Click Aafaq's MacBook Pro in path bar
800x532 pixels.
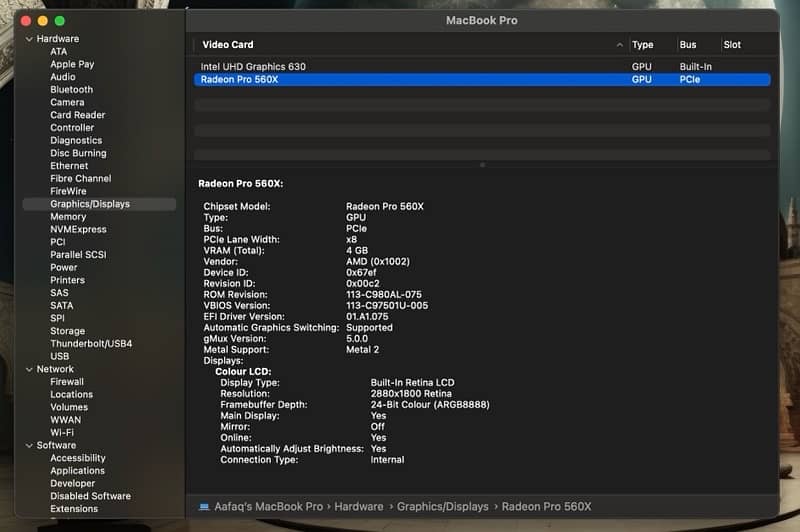click(268, 507)
